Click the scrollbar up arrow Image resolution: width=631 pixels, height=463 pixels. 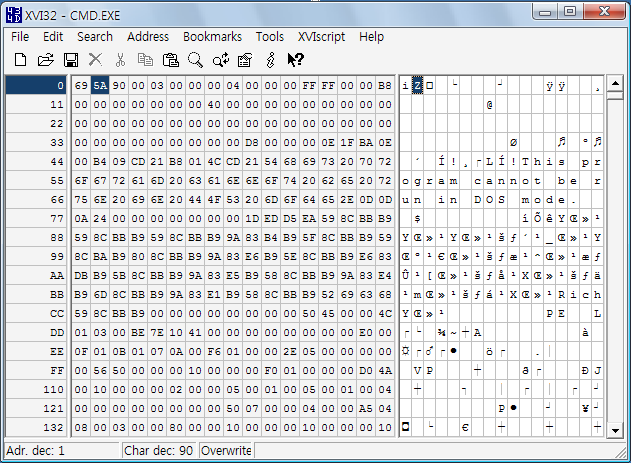[615, 83]
